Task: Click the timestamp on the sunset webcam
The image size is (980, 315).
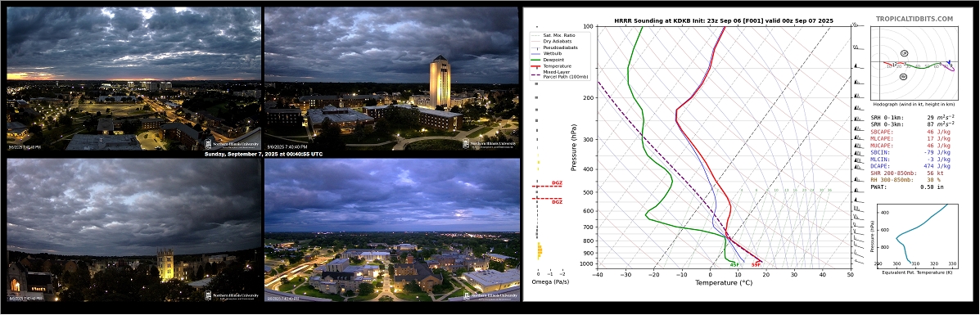Action: pyautogui.click(x=25, y=147)
